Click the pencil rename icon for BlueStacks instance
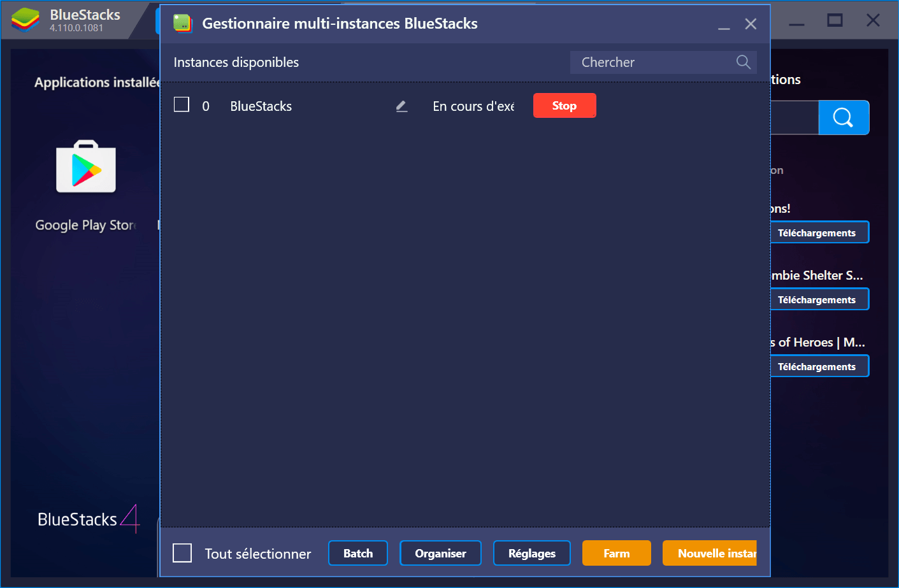This screenshot has width=899, height=588. tap(401, 106)
